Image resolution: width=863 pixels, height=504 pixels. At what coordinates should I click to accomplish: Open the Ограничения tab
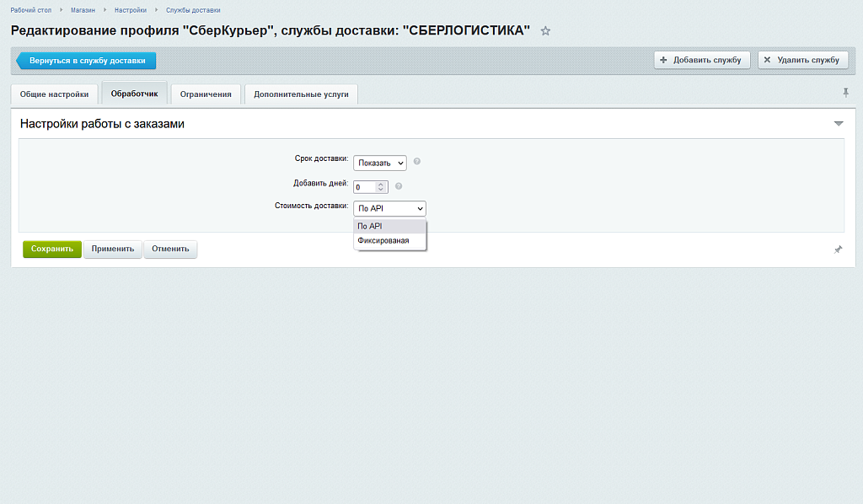point(205,94)
